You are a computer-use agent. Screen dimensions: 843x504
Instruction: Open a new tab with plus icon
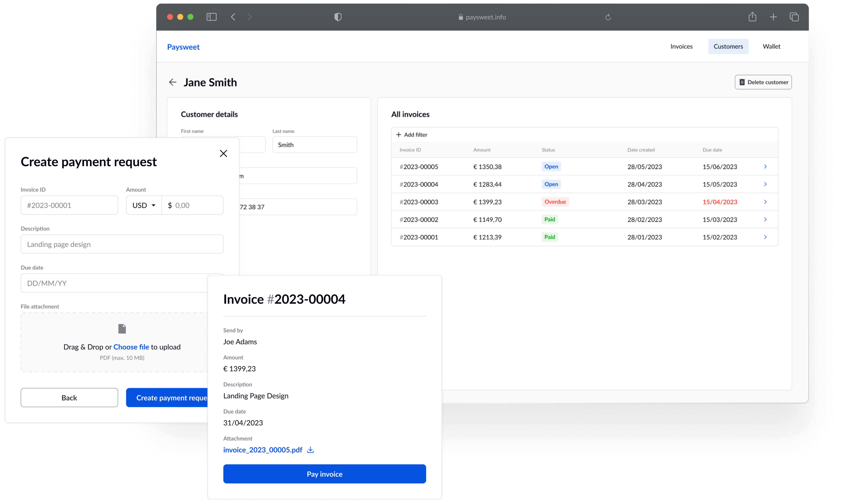click(x=773, y=17)
